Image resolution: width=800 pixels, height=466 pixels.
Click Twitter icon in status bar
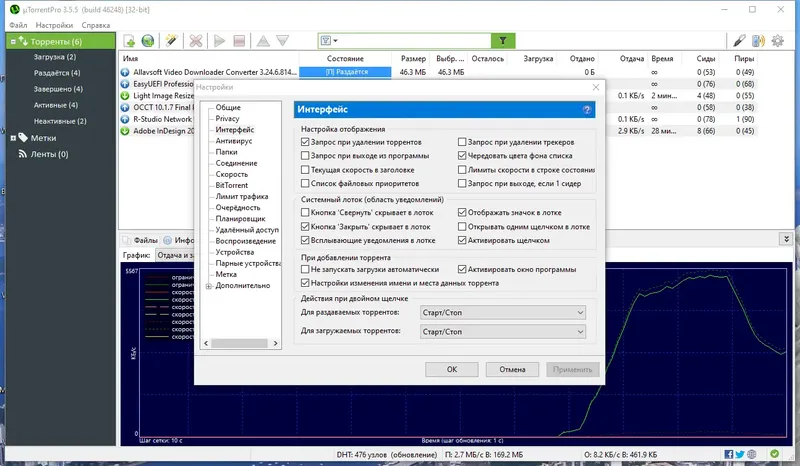(740, 454)
